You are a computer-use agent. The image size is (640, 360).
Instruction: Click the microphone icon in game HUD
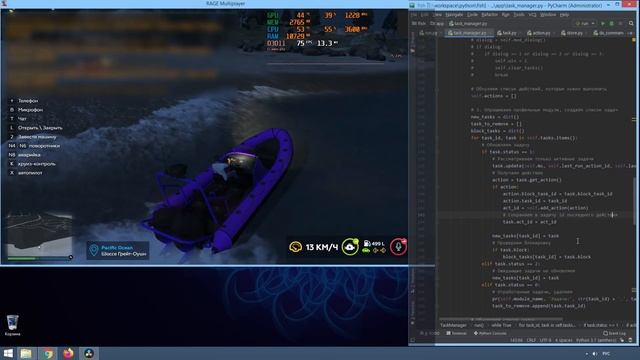(398, 247)
